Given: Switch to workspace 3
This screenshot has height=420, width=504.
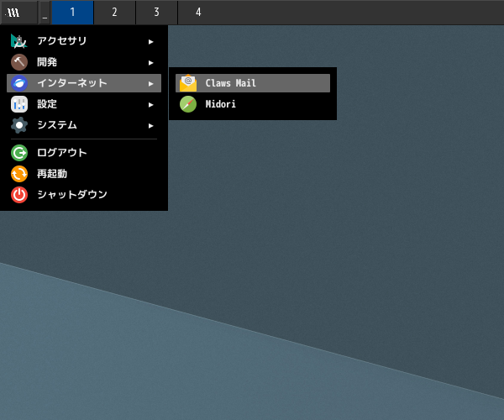Looking at the screenshot, I should tap(156, 13).
